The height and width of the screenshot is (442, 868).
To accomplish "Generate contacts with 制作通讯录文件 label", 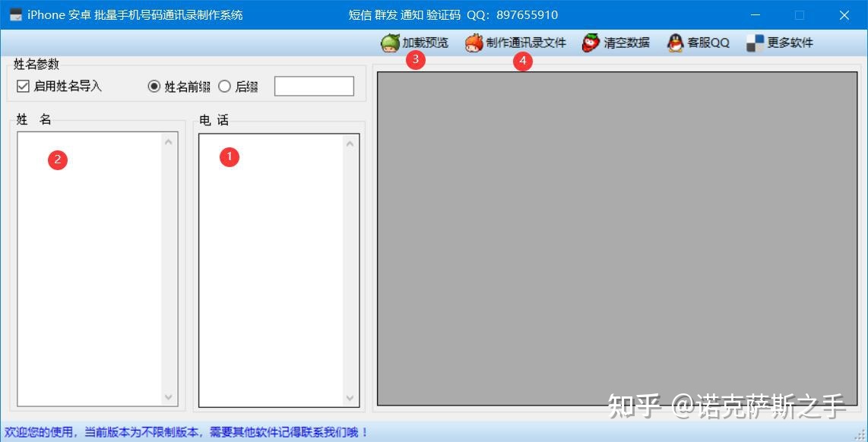I will tap(526, 43).
